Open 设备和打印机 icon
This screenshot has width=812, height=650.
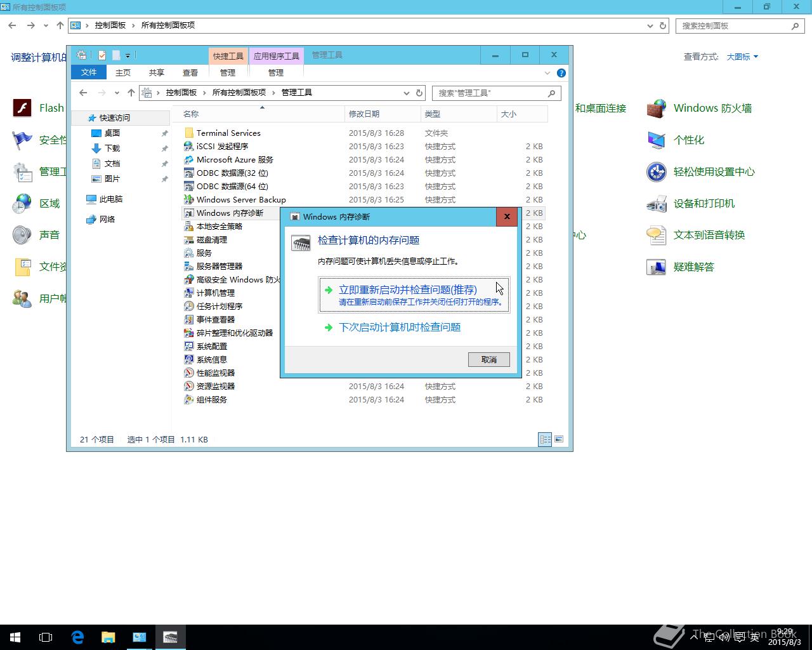click(x=656, y=203)
